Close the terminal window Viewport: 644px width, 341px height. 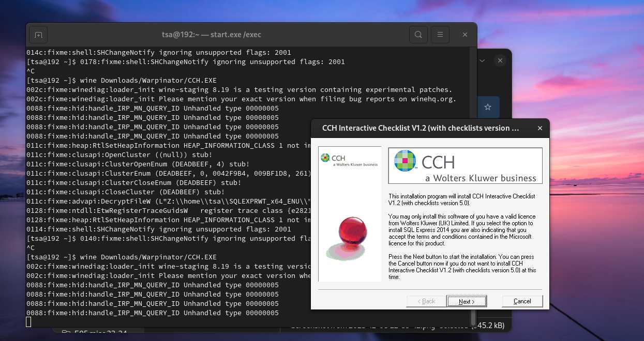pos(465,35)
